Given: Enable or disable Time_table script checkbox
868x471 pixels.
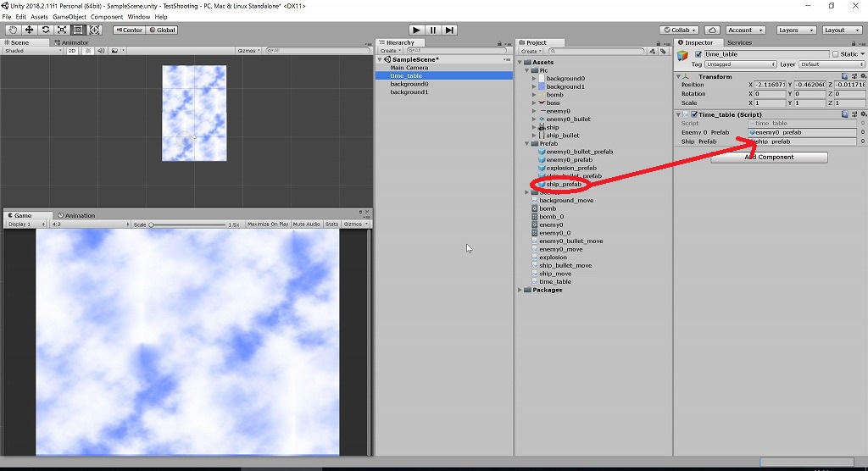Looking at the screenshot, I should pyautogui.click(x=694, y=114).
